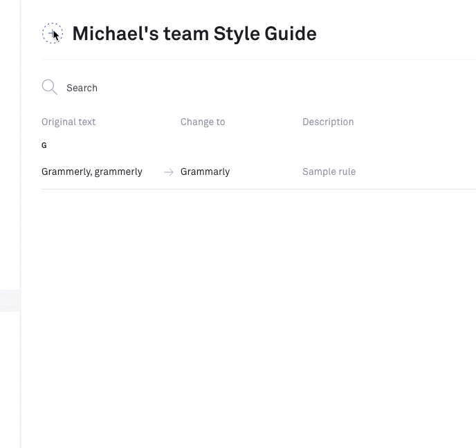Click the "Change to" column header
476x448 pixels.
point(203,122)
